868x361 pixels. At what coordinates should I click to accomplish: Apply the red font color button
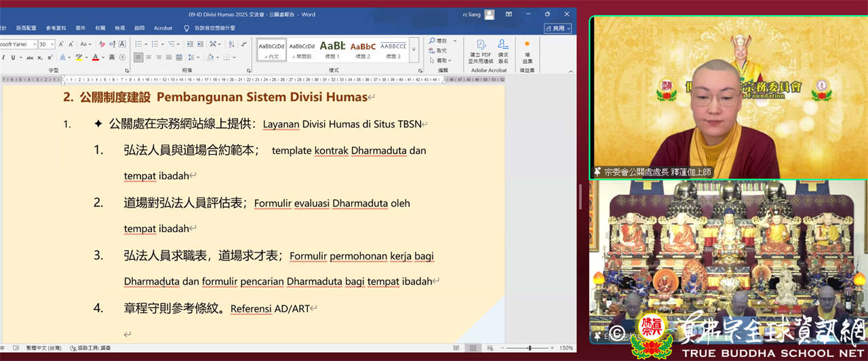(95, 58)
